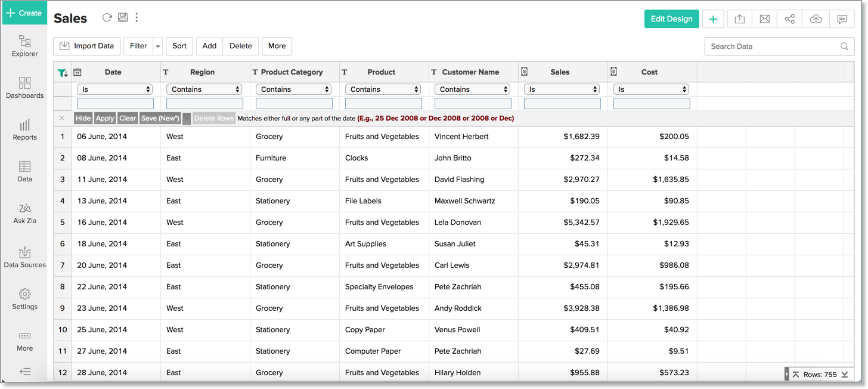Close the filter bar using the X
This screenshot has width=868, height=389.
[62, 118]
